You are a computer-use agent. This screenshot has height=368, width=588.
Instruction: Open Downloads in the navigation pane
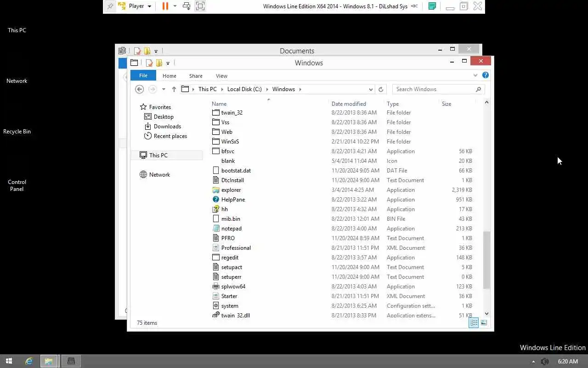point(167,126)
